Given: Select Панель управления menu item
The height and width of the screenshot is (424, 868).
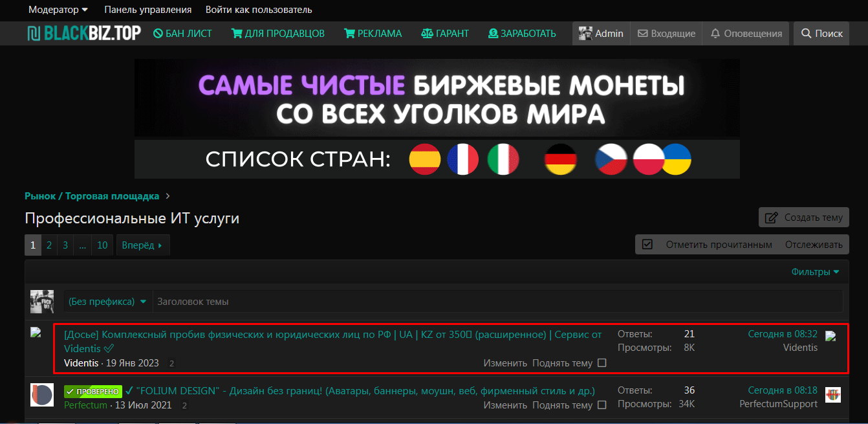Looking at the screenshot, I should click(147, 10).
